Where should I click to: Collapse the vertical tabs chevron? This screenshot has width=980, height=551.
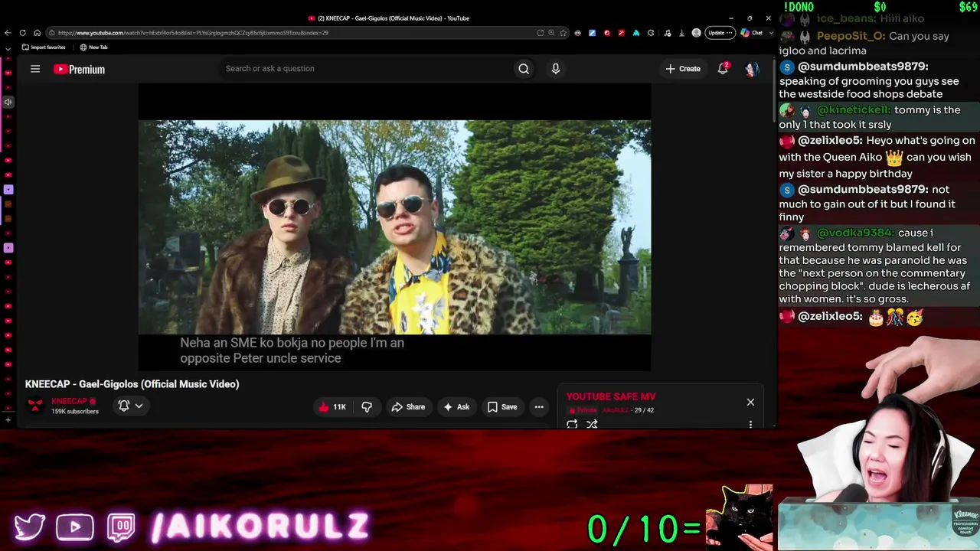coord(8,48)
